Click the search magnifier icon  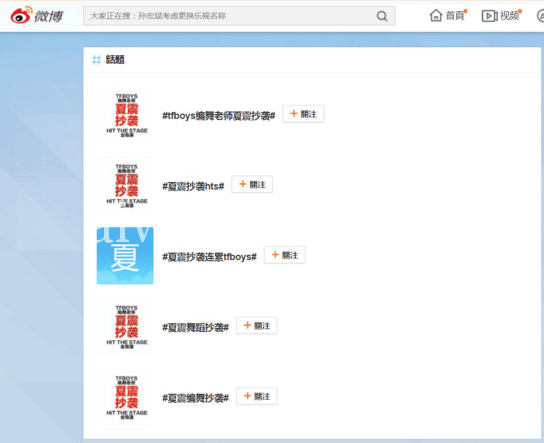pyautogui.click(x=382, y=16)
